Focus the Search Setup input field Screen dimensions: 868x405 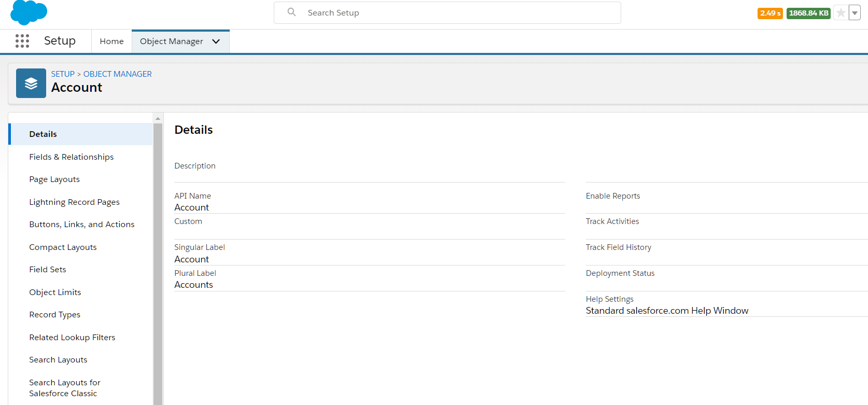tap(447, 12)
